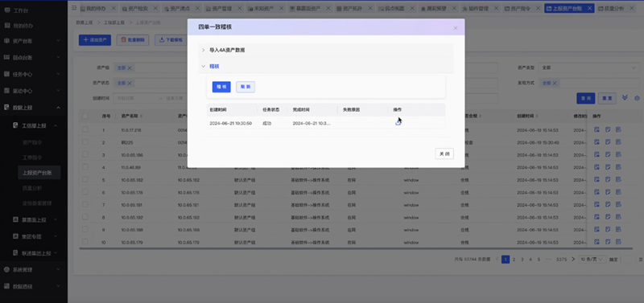Remove the 全部 tag from 发现方式 filter

[555, 84]
